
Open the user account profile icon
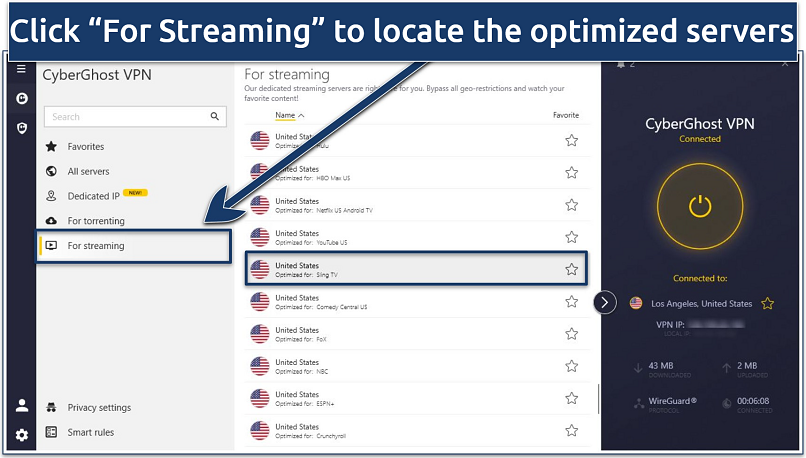point(21,405)
